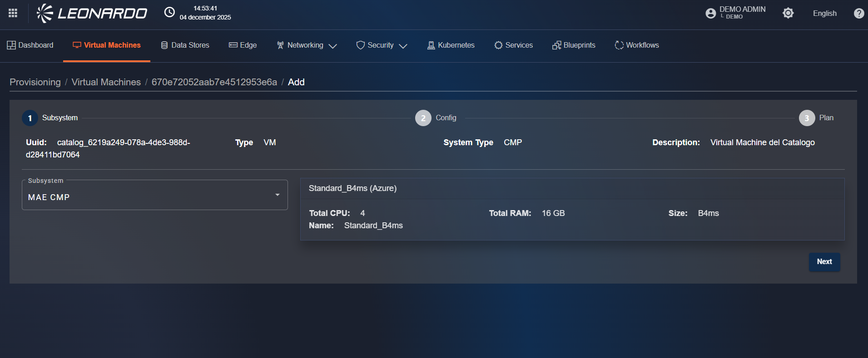The width and height of the screenshot is (868, 358).
Task: Click the clock icon beside the time
Action: [x=169, y=13]
